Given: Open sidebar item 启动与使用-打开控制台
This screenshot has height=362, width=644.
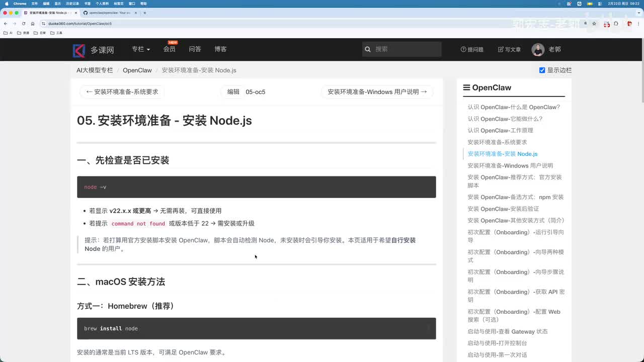Looking at the screenshot, I should pyautogui.click(x=497, y=343).
